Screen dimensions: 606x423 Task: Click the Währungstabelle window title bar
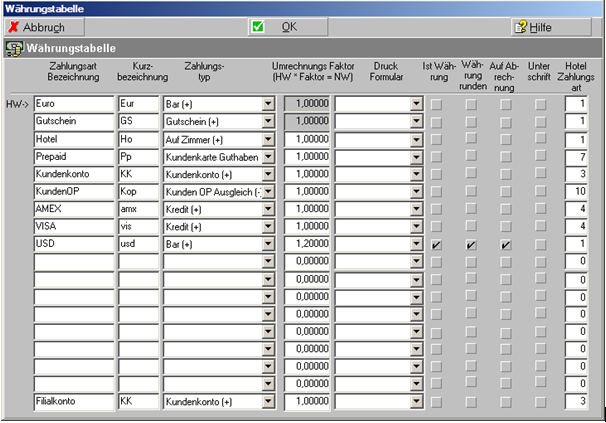303,9
